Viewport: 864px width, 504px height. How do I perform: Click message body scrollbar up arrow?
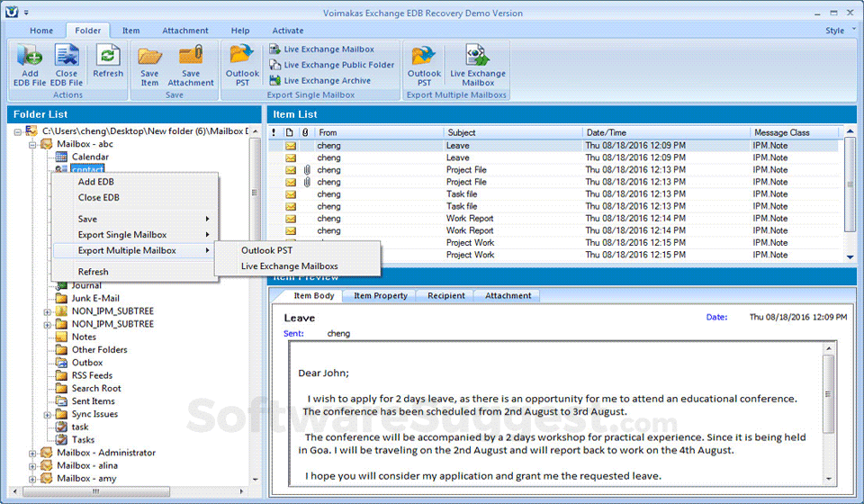click(x=828, y=348)
